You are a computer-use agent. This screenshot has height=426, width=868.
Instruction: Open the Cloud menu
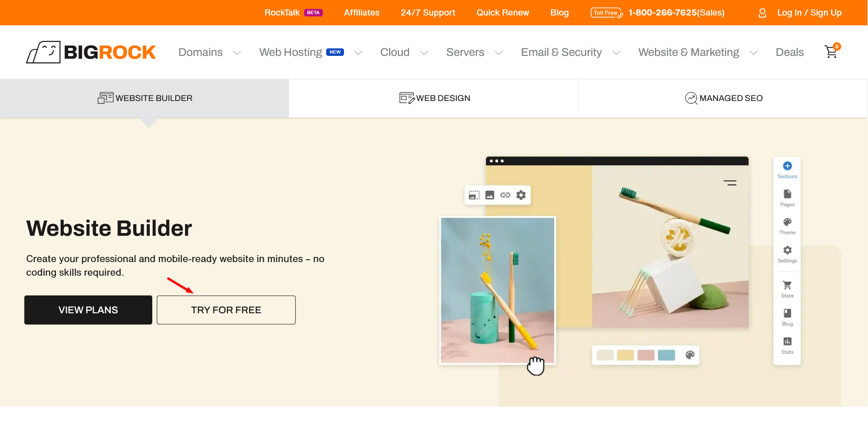point(395,52)
